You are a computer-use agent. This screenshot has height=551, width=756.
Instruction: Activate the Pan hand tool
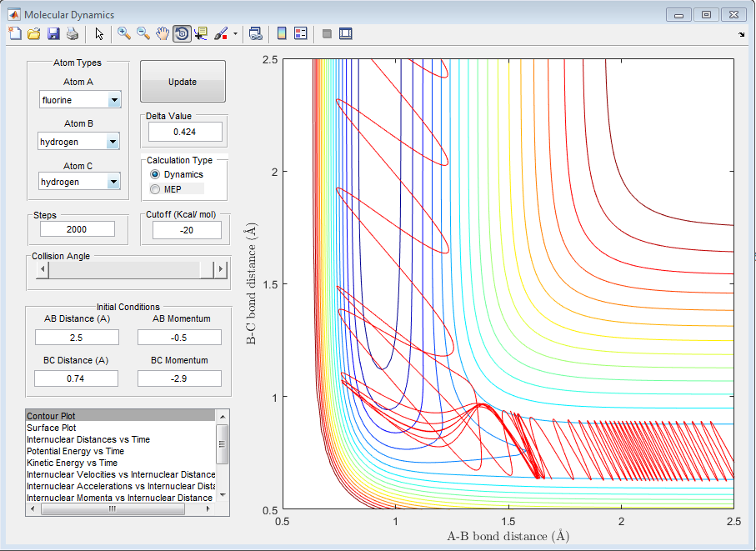click(163, 33)
